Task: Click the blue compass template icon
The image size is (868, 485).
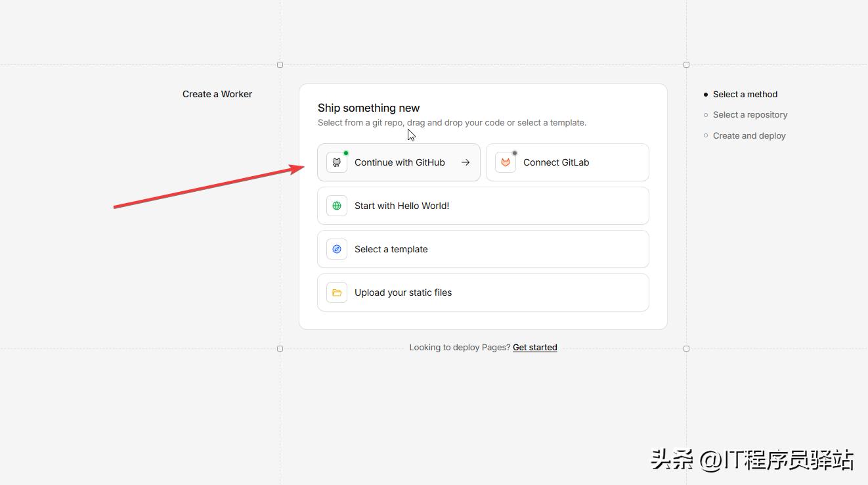Action: pos(337,249)
